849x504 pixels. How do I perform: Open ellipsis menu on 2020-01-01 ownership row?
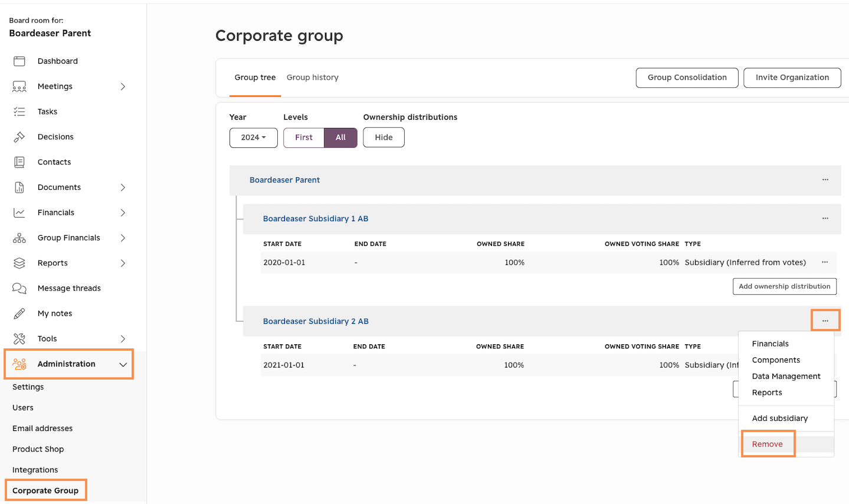pyautogui.click(x=825, y=262)
